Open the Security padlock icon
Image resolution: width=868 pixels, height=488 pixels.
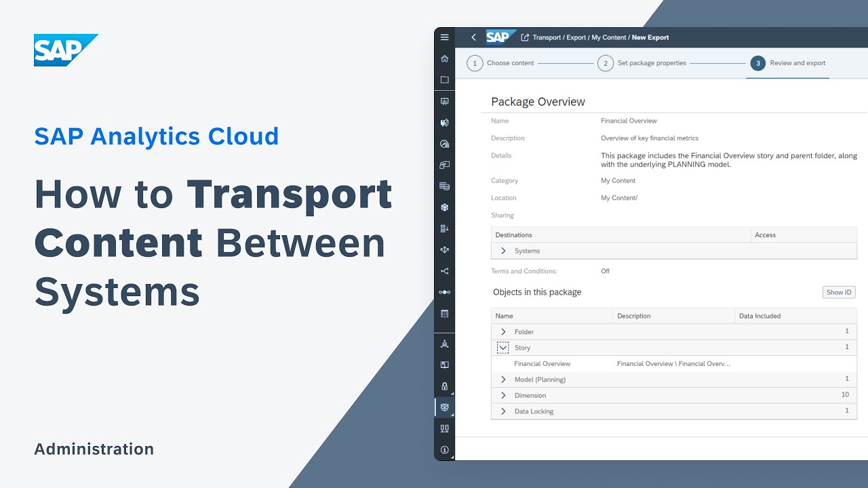click(444, 386)
